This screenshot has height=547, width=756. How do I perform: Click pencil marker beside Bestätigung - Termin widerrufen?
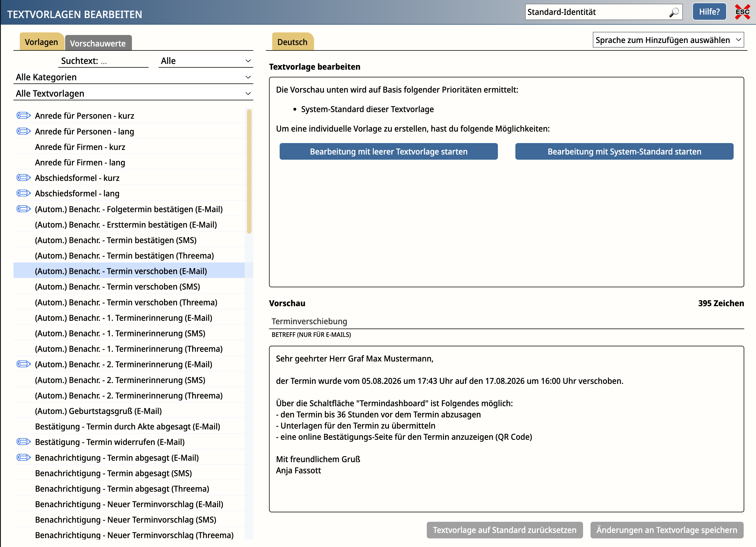(24, 442)
